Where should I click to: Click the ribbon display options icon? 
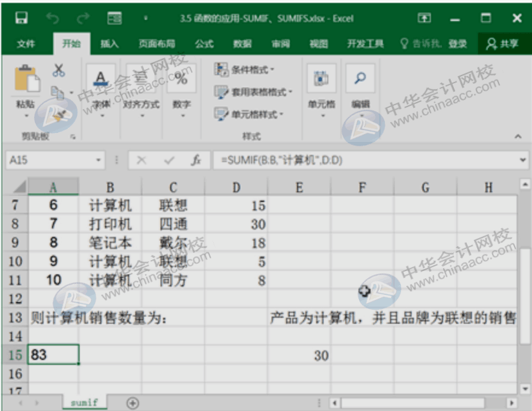[x=424, y=18]
